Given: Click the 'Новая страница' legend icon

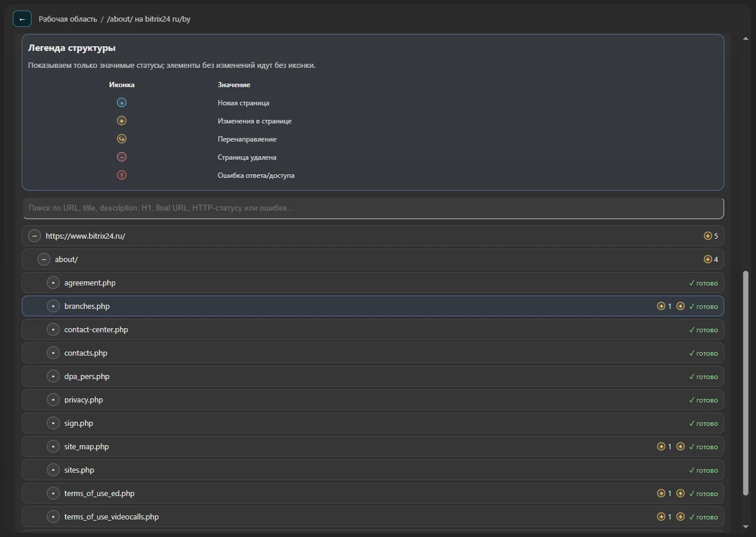Looking at the screenshot, I should point(122,102).
